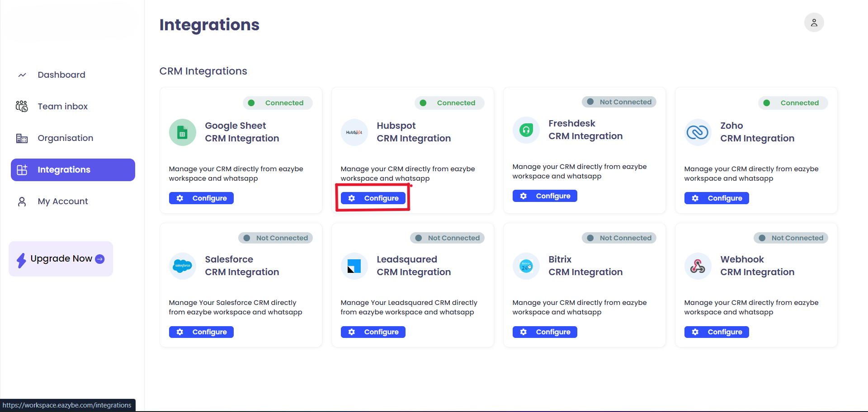Click the Connected badge on Google Sheet card
The height and width of the screenshot is (412, 868).
click(x=278, y=103)
